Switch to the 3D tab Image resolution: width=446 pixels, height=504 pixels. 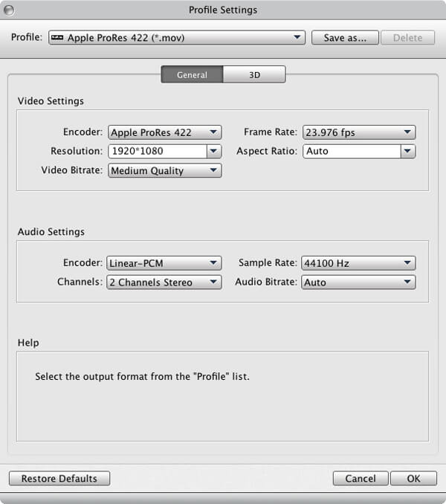click(254, 74)
